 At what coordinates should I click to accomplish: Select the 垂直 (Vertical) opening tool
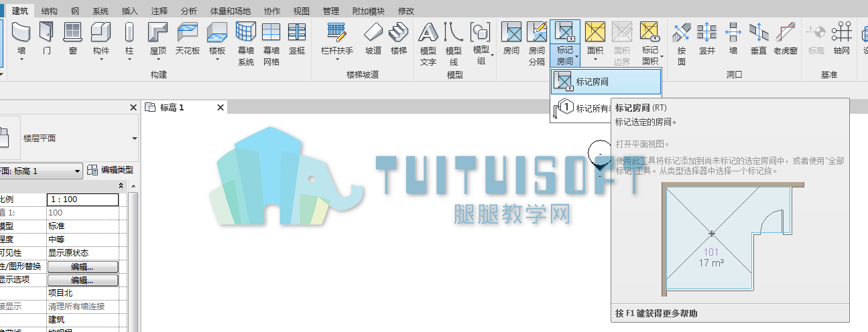759,38
